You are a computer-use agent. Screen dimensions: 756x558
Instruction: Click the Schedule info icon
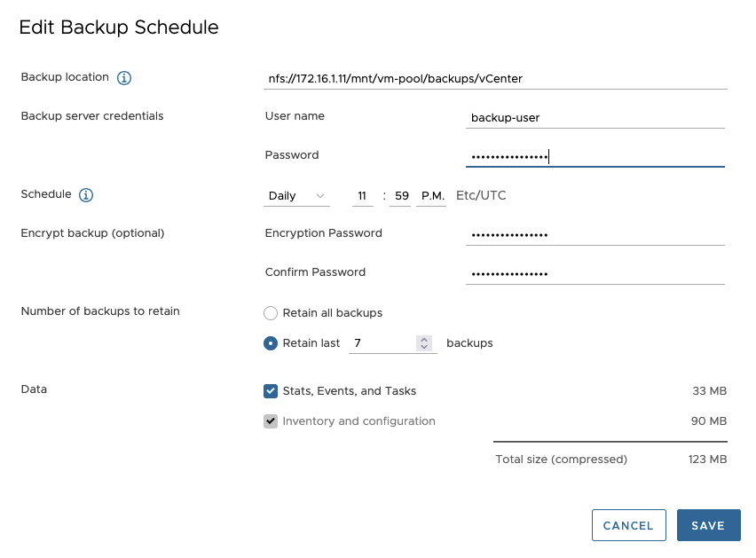[x=86, y=195]
